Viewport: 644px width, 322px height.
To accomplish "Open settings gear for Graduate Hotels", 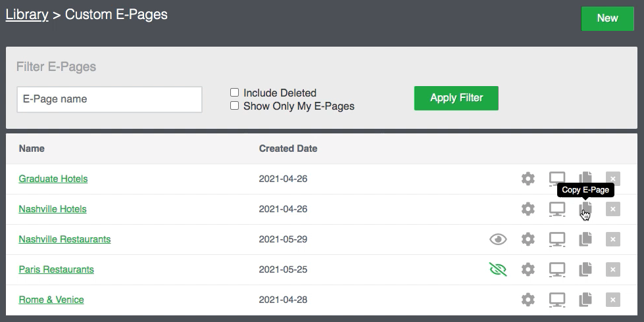I will click(528, 179).
